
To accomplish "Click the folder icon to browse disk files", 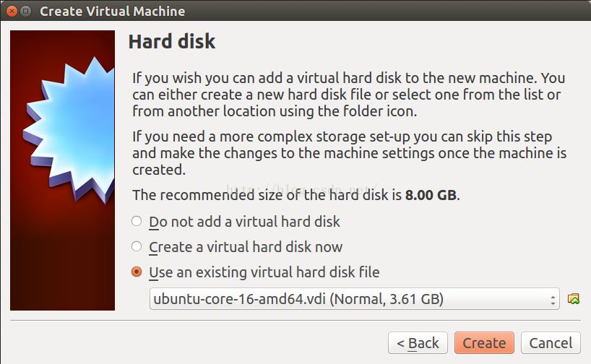I will [574, 298].
